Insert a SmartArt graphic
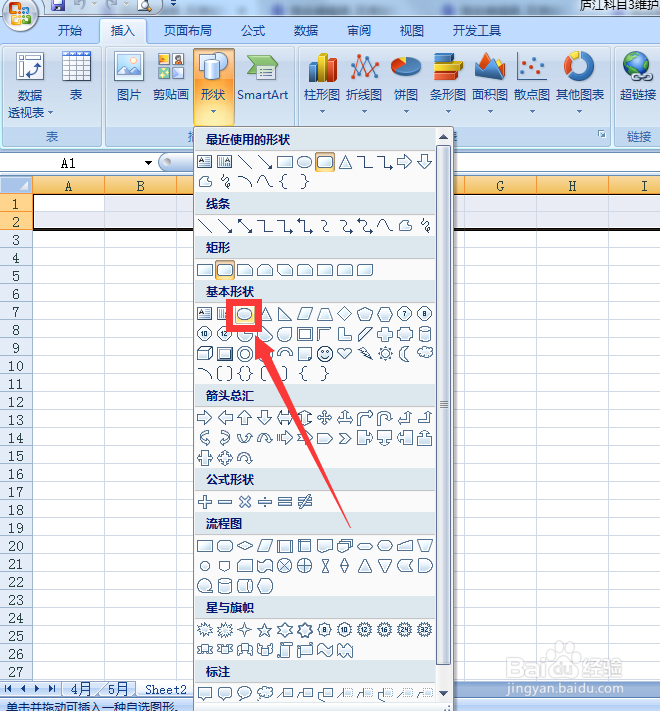This screenshot has height=711, width=660. [262, 77]
